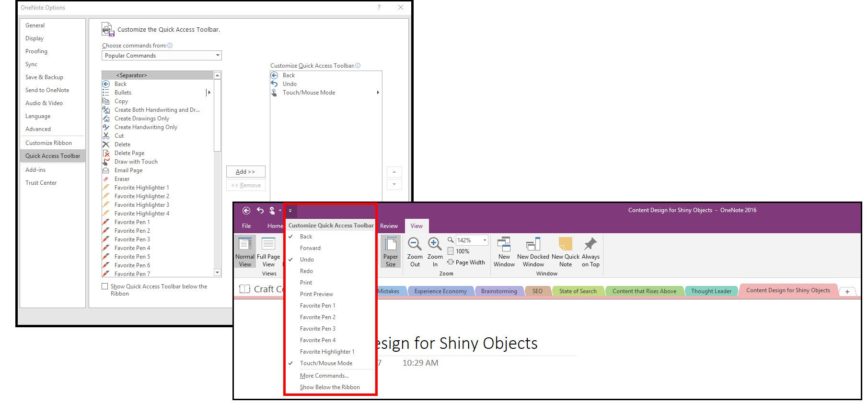Select Favorite Highlighter 1 in commands list
Image resolution: width=868 pixels, height=405 pixels.
[157, 188]
